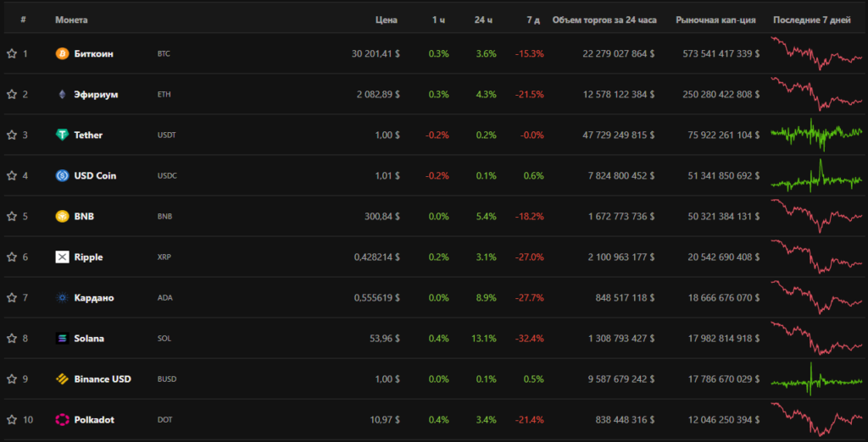Star Биткоин as a favorite
Image resolution: width=868 pixels, height=442 pixels.
pyautogui.click(x=12, y=53)
